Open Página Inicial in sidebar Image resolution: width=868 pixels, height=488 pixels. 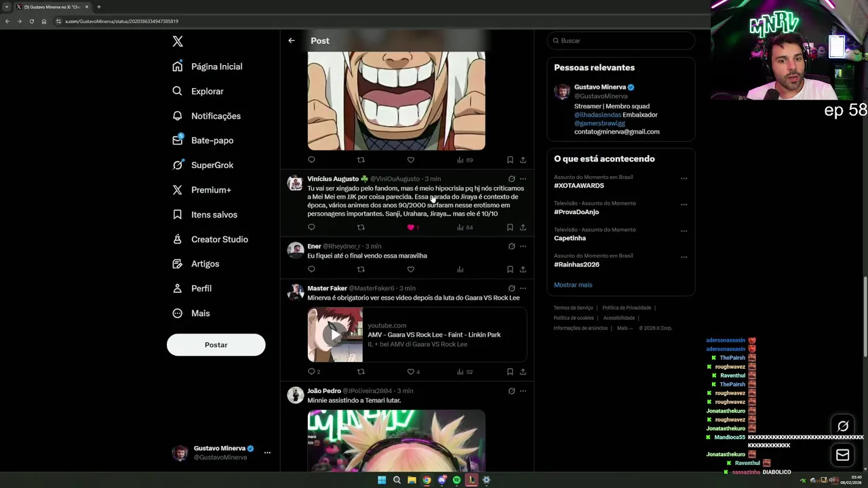(x=208, y=66)
